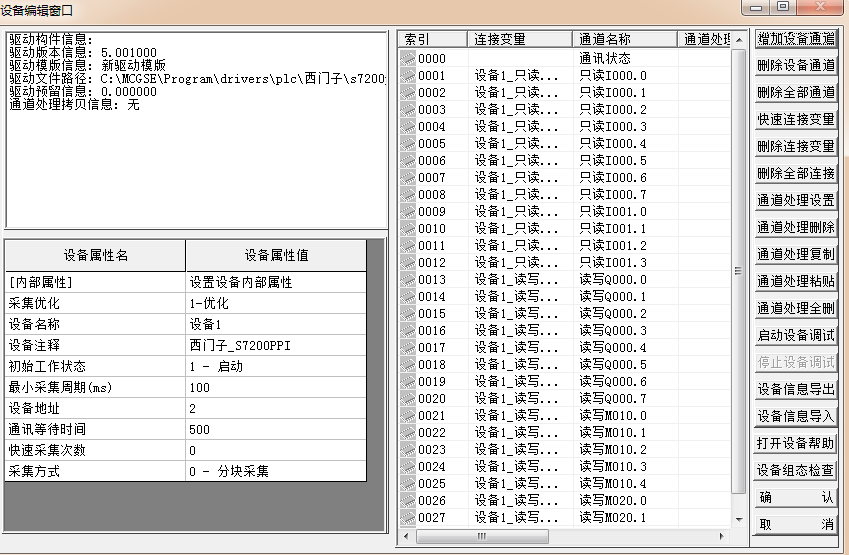
Task: Open the 初始工作状态 value showing 1 - 启动
Action: point(275,366)
